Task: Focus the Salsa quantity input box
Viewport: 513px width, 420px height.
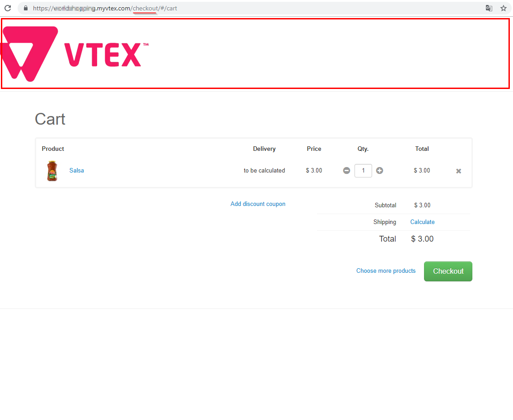Action: click(363, 171)
